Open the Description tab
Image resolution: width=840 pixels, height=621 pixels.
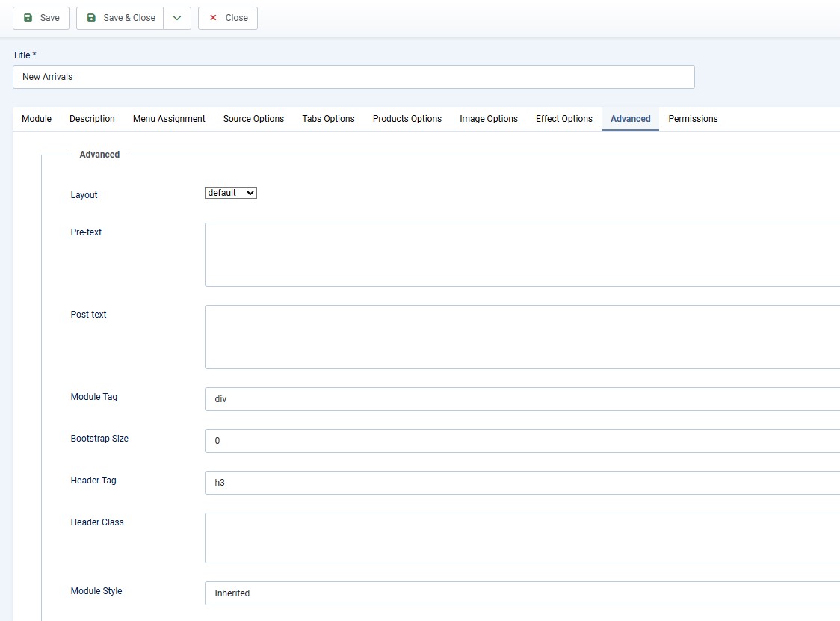[92, 119]
